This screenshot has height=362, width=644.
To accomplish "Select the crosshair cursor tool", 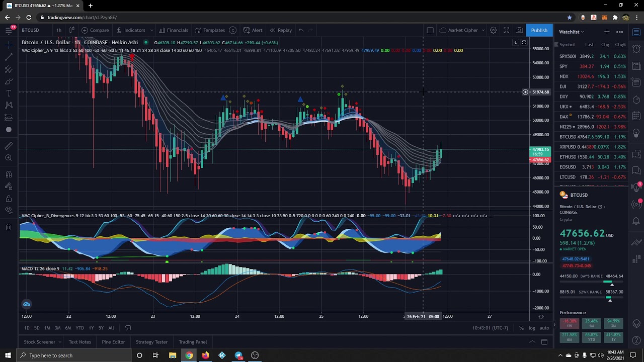I will [9, 45].
